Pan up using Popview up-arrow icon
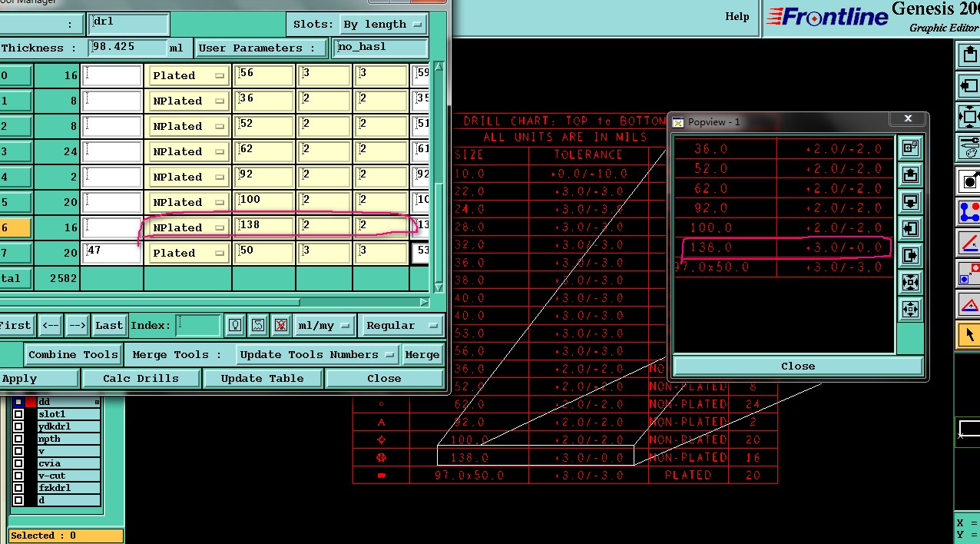This screenshot has height=544, width=980. pyautogui.click(x=911, y=174)
